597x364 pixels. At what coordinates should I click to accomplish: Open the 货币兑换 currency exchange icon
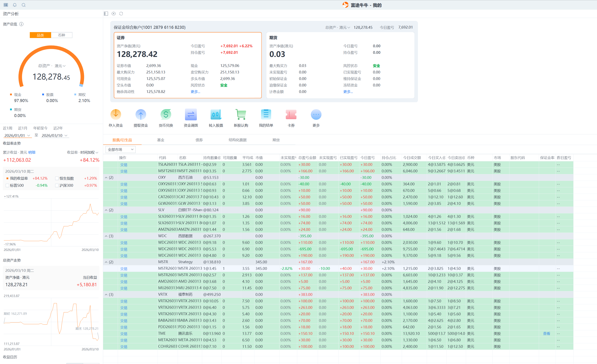point(166,114)
